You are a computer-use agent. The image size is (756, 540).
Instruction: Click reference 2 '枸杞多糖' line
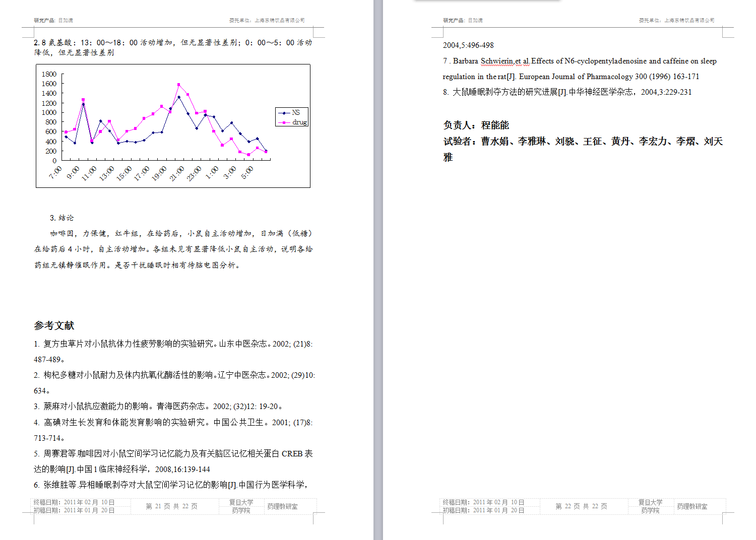[174, 375]
